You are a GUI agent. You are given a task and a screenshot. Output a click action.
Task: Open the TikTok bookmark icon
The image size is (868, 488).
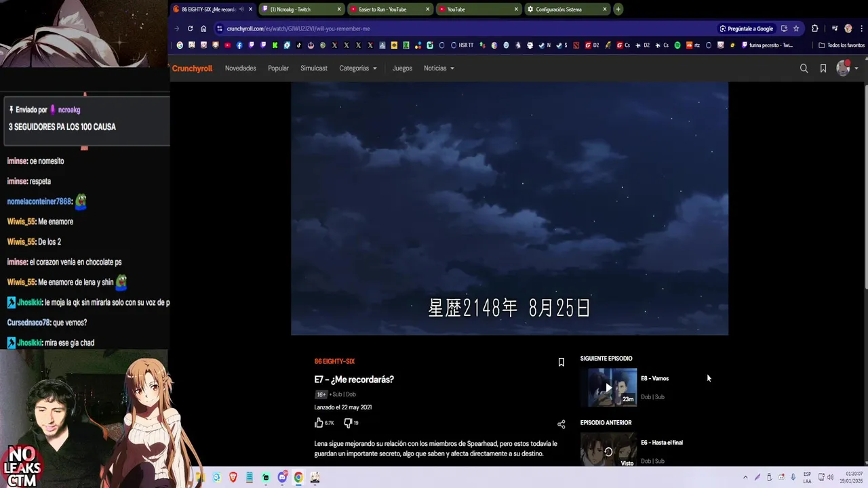tap(299, 45)
